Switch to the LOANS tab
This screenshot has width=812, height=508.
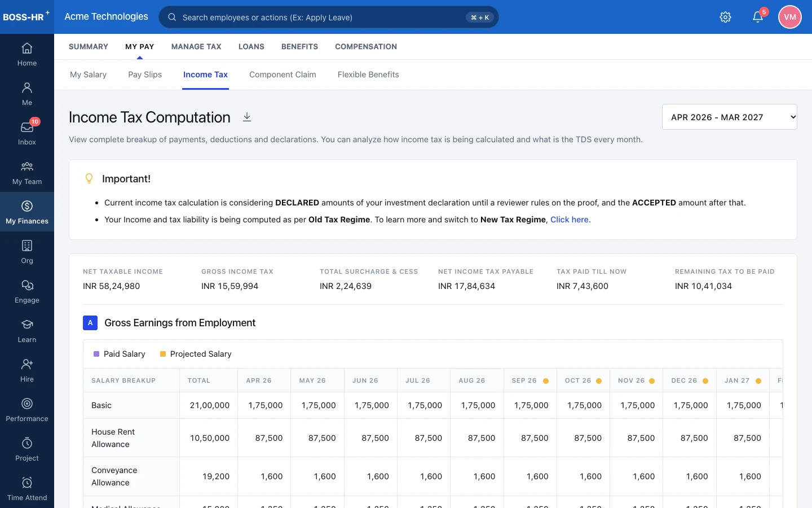(251, 46)
